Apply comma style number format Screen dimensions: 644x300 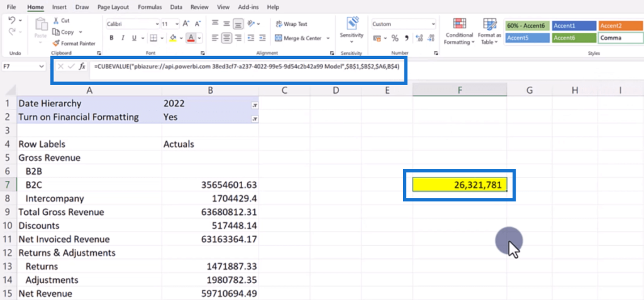[407, 38]
